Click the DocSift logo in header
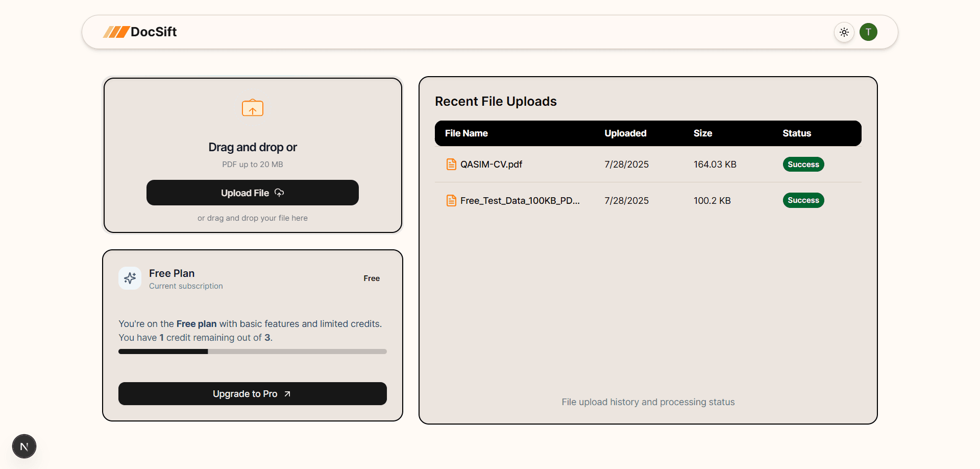The height and width of the screenshot is (469, 980). 140,32
